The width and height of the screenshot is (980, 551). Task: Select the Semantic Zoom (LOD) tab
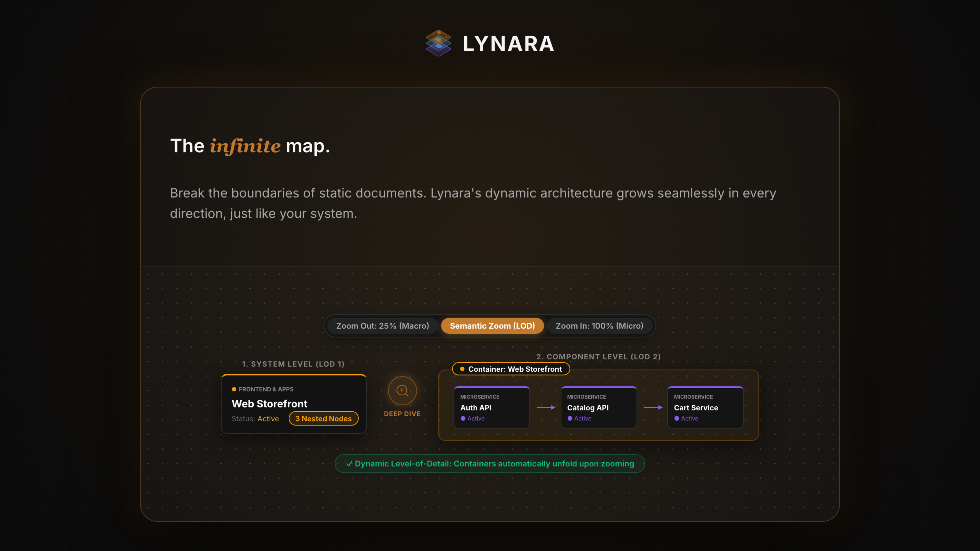[492, 326]
